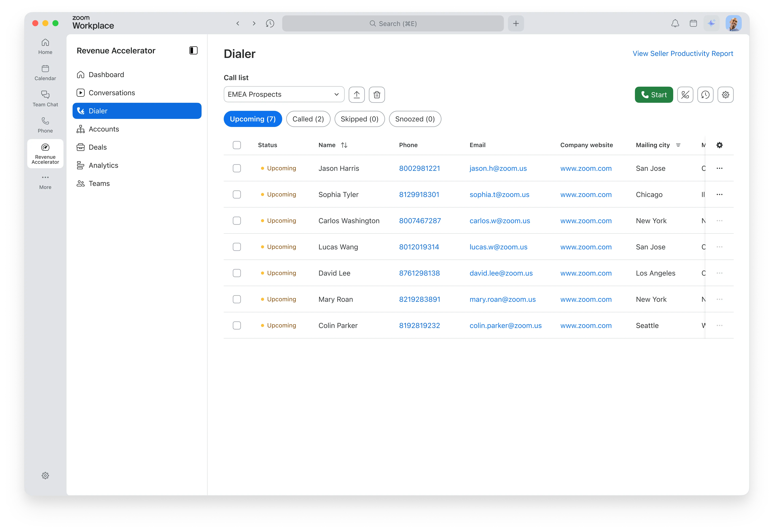The width and height of the screenshot is (774, 532).
Task: Open the Mailing city filter control
Action: [x=679, y=145]
